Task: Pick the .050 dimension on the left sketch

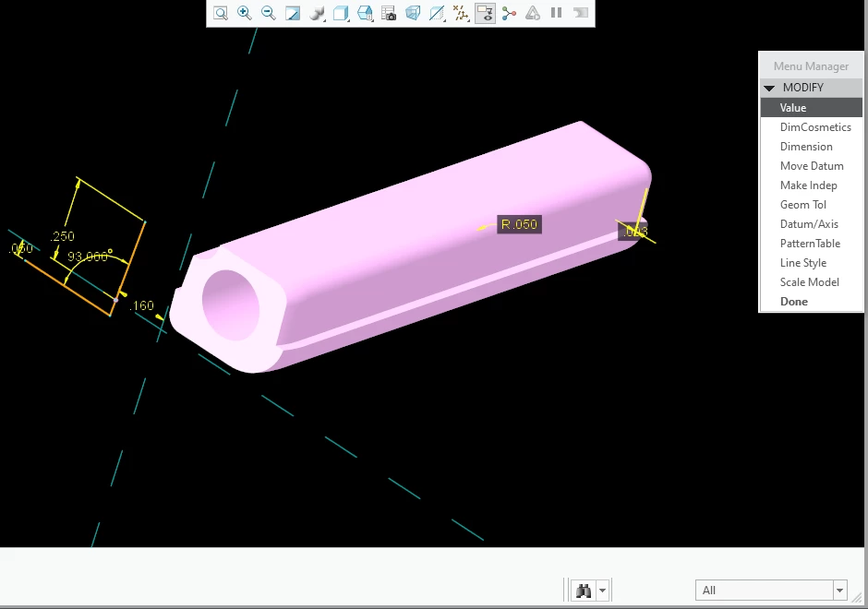Action: click(x=21, y=248)
